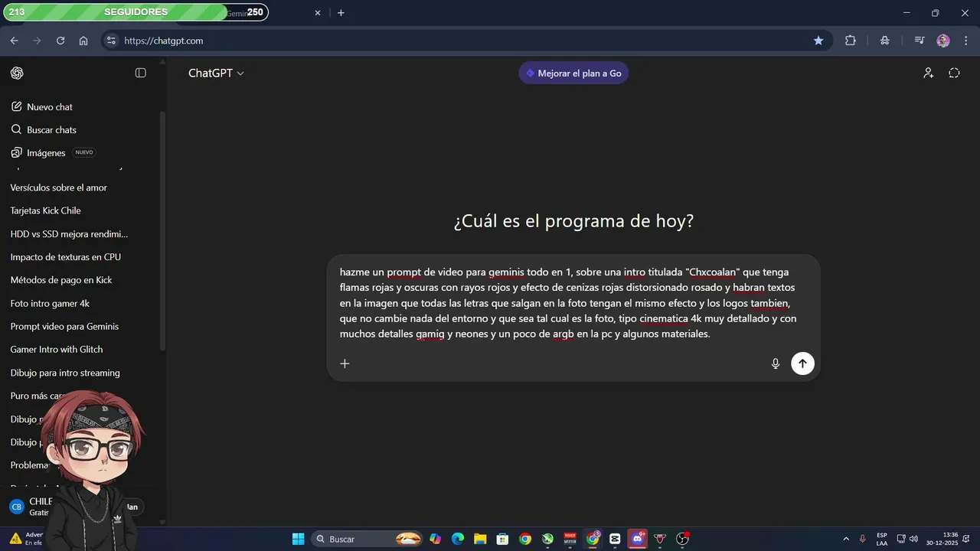Screen dimensions: 980x551
Task: Go to the browser home page
Action: 83,41
